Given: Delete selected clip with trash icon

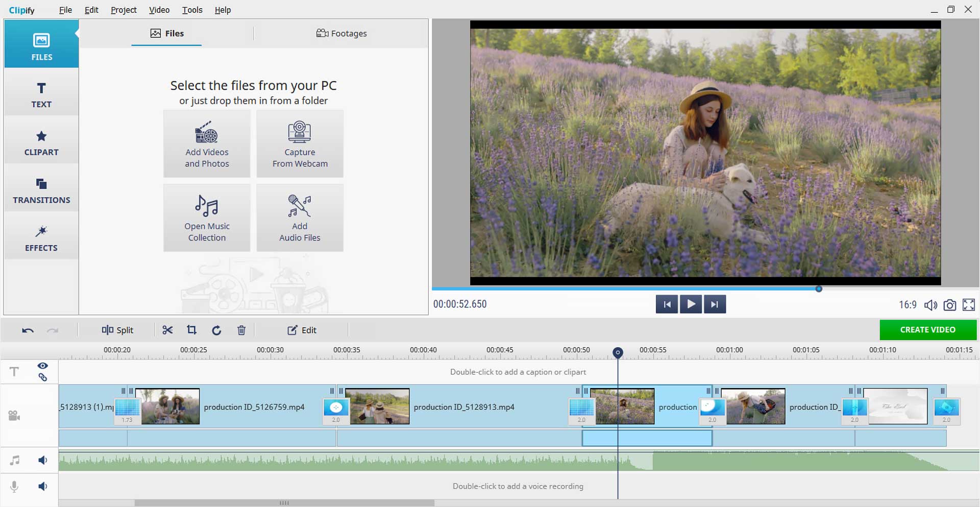Looking at the screenshot, I should 241,330.
